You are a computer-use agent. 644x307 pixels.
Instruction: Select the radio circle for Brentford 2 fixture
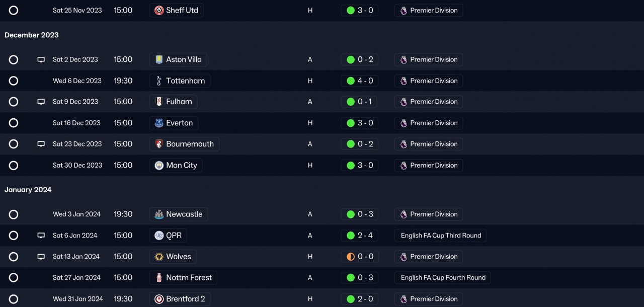[x=14, y=299]
